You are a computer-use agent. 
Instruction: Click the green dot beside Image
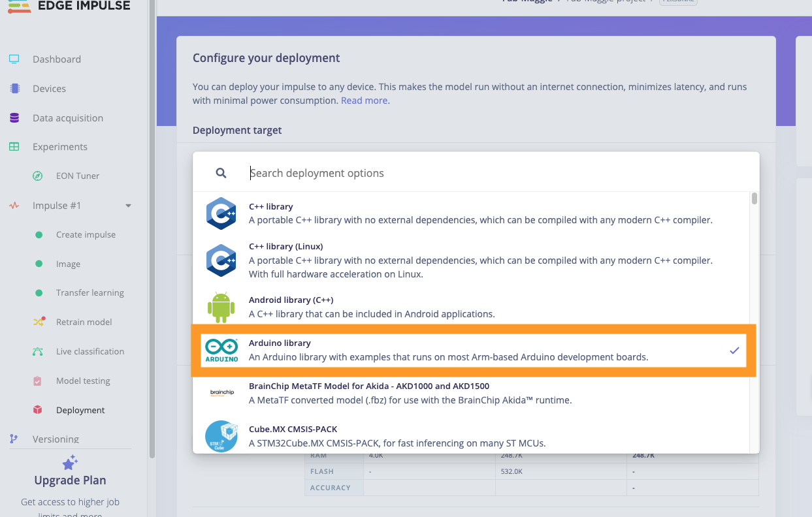(x=39, y=264)
